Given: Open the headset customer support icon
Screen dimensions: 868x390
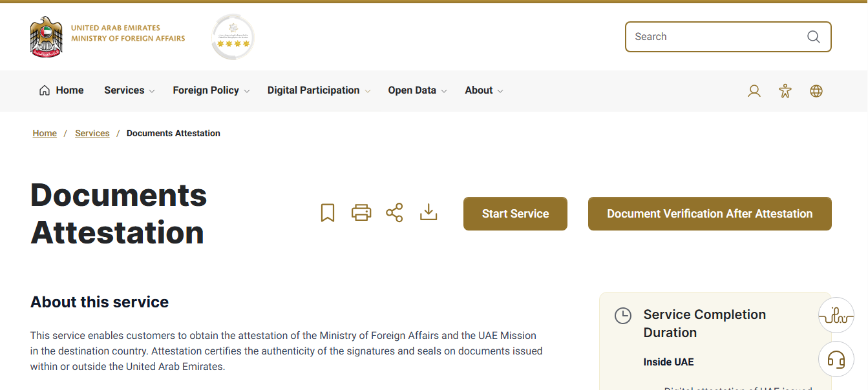Looking at the screenshot, I should tap(836, 359).
